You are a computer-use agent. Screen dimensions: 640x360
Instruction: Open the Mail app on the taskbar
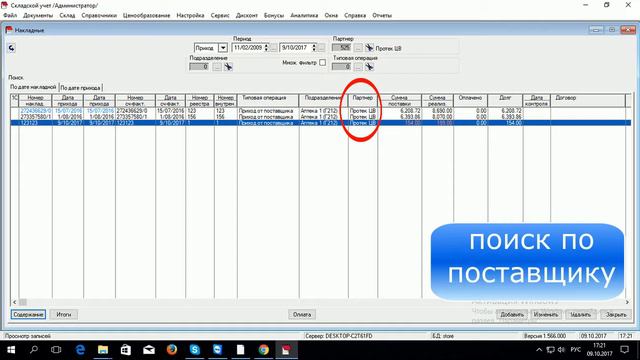[149, 350]
